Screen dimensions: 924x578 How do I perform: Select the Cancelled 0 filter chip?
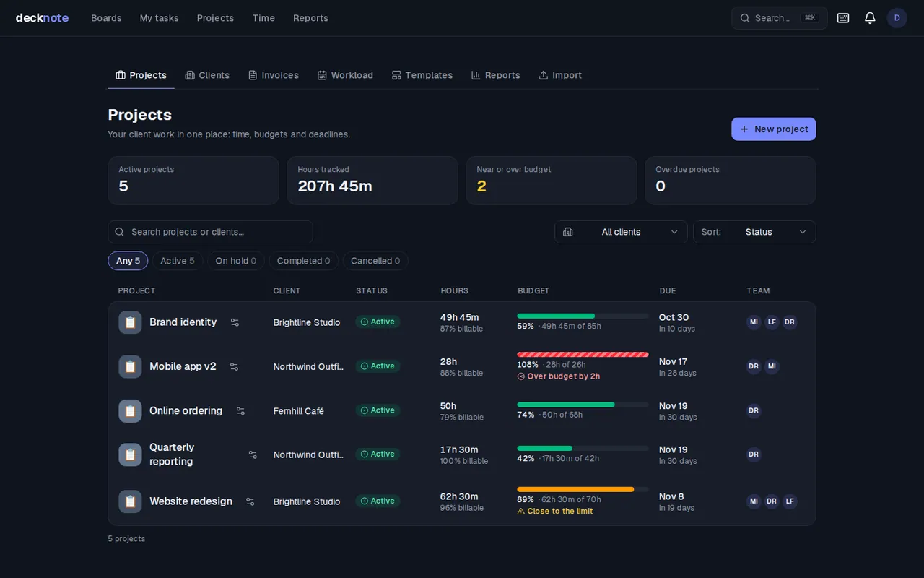coord(375,261)
